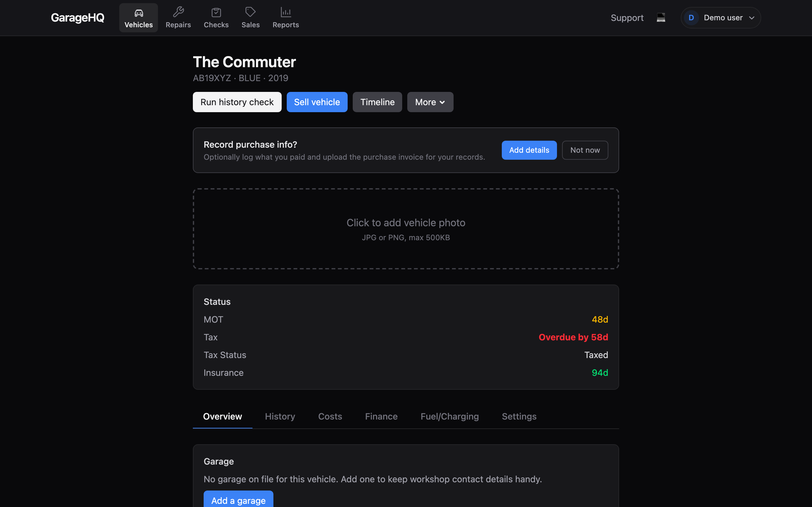Open the Support link

627,18
